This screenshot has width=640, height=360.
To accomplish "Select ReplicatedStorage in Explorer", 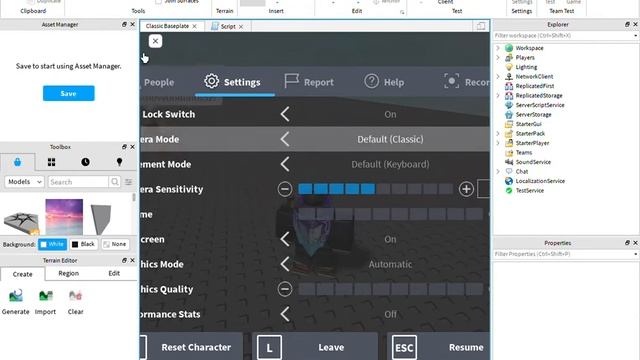I will pyautogui.click(x=539, y=96).
